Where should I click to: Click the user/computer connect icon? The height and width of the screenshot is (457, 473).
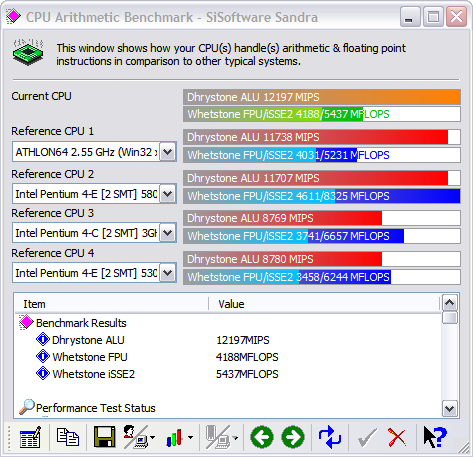click(x=135, y=437)
